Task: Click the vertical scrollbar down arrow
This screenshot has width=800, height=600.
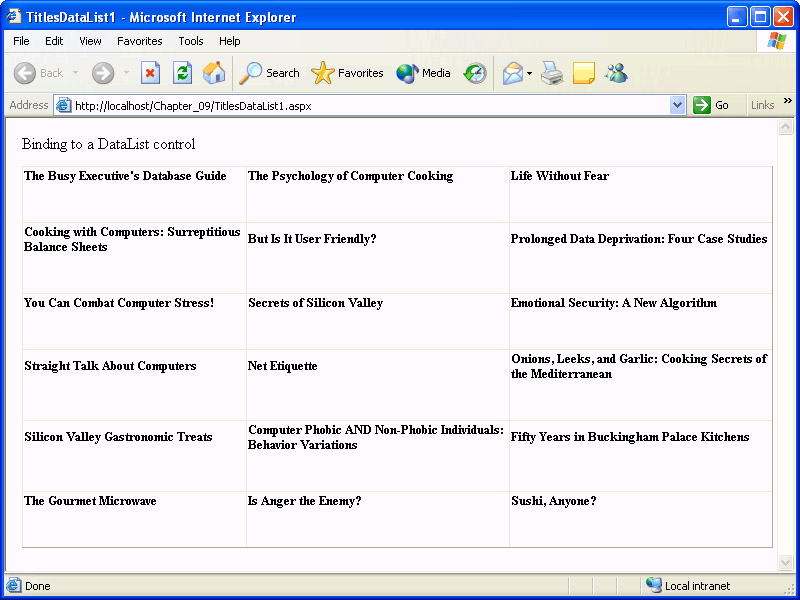Action: point(785,563)
